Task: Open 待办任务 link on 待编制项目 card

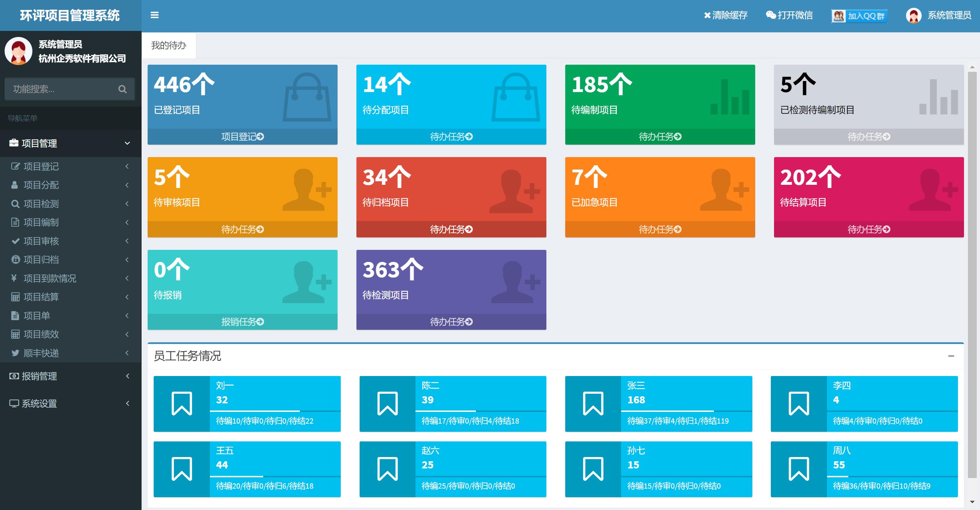Action: tap(660, 136)
